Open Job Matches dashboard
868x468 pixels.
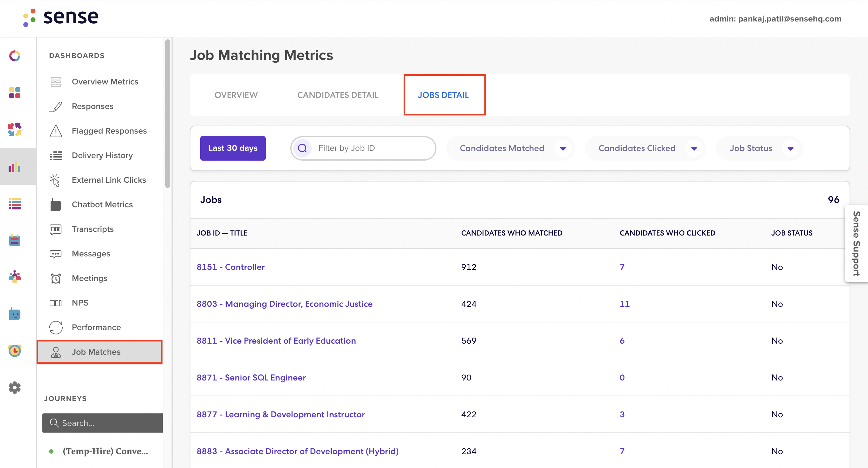100,352
